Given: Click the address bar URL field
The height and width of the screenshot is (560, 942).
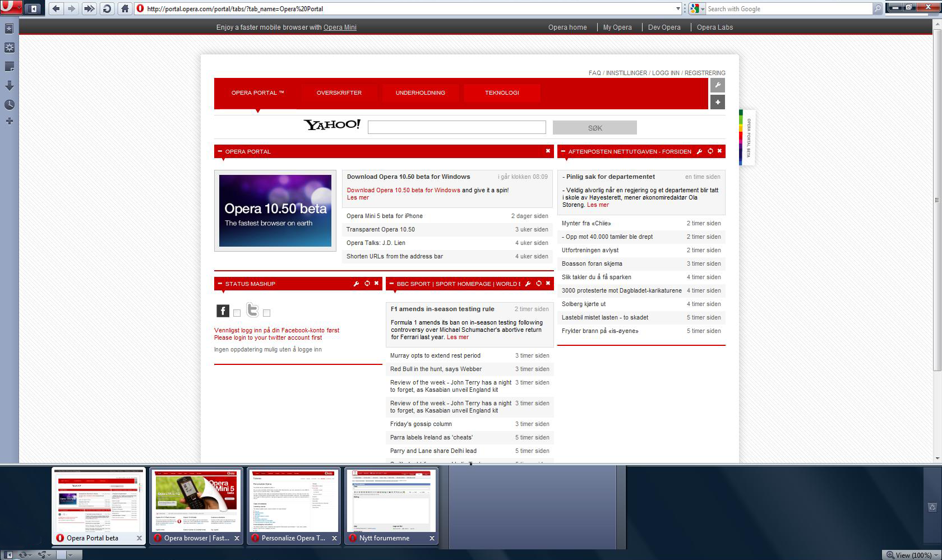Looking at the screenshot, I should 409,9.
